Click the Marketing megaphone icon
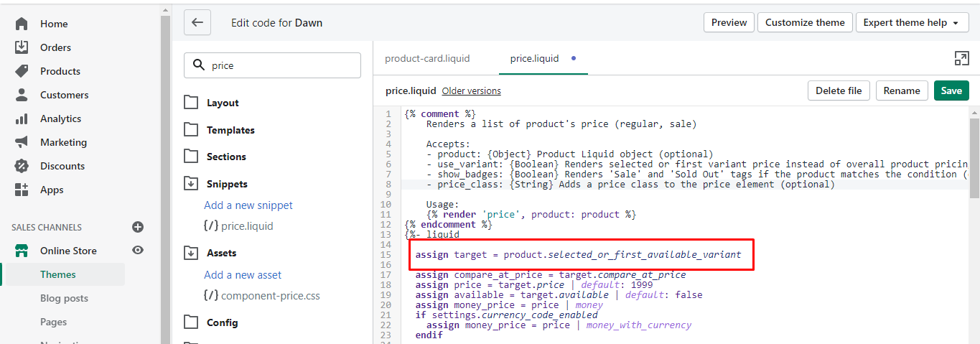The width and height of the screenshot is (980, 344). pyautogui.click(x=22, y=142)
